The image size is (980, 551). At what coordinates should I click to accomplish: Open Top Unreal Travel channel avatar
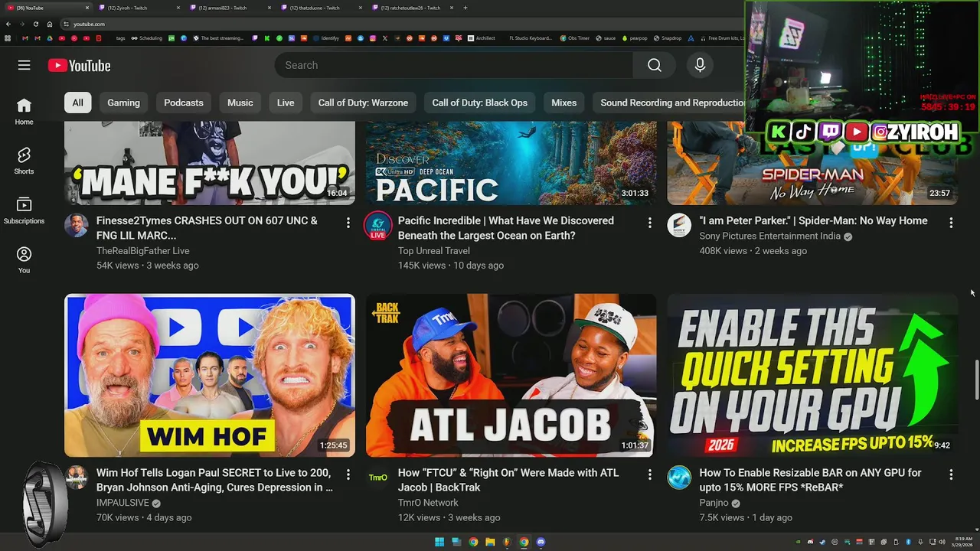pyautogui.click(x=377, y=226)
